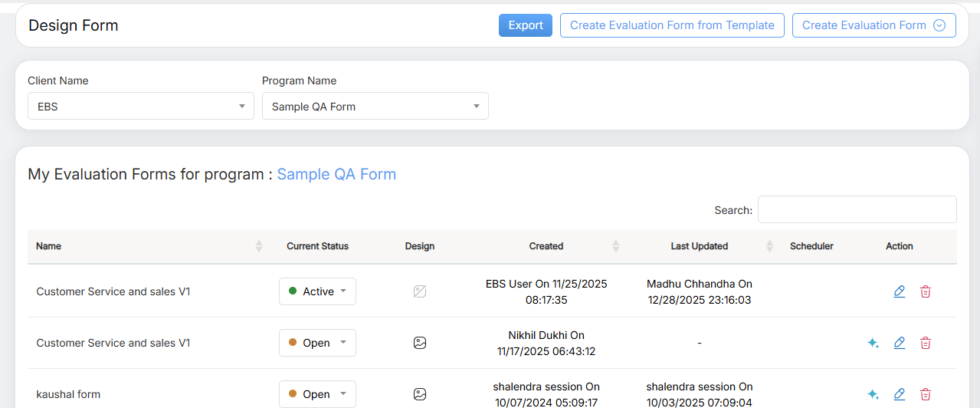Viewport: 980px width, 408px height.
Task: Expand the Program Name dropdown
Action: 375,107
